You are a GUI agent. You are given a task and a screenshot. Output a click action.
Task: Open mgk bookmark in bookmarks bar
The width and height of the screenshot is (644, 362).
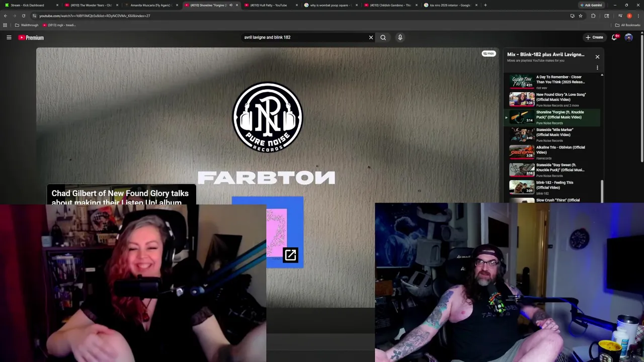coord(59,25)
